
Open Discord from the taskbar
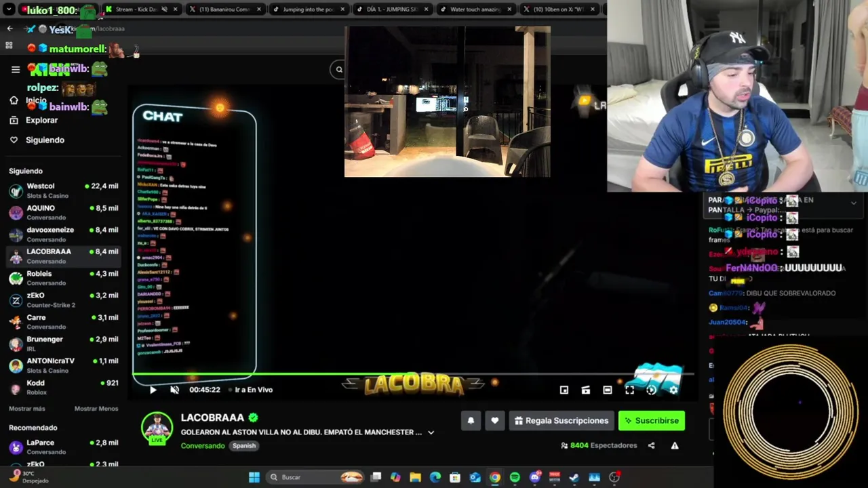[534, 477]
